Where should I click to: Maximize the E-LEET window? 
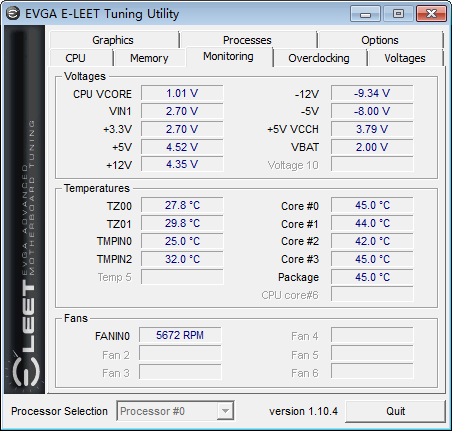398,14
